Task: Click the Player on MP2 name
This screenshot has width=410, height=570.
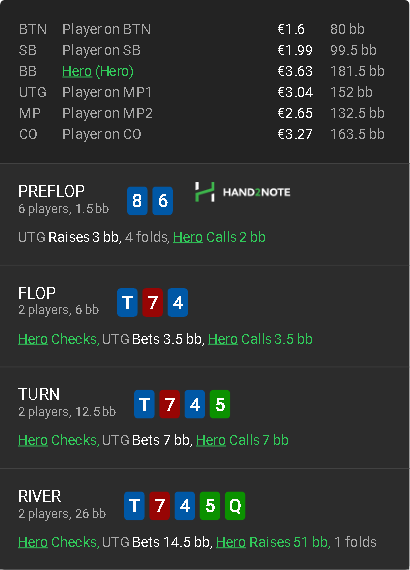Action: point(107,113)
